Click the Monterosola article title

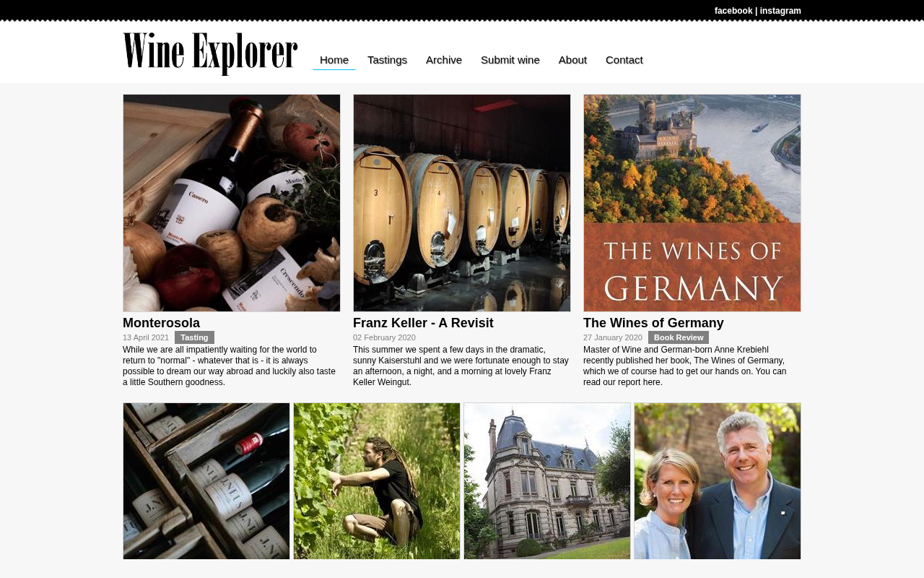tap(161, 323)
